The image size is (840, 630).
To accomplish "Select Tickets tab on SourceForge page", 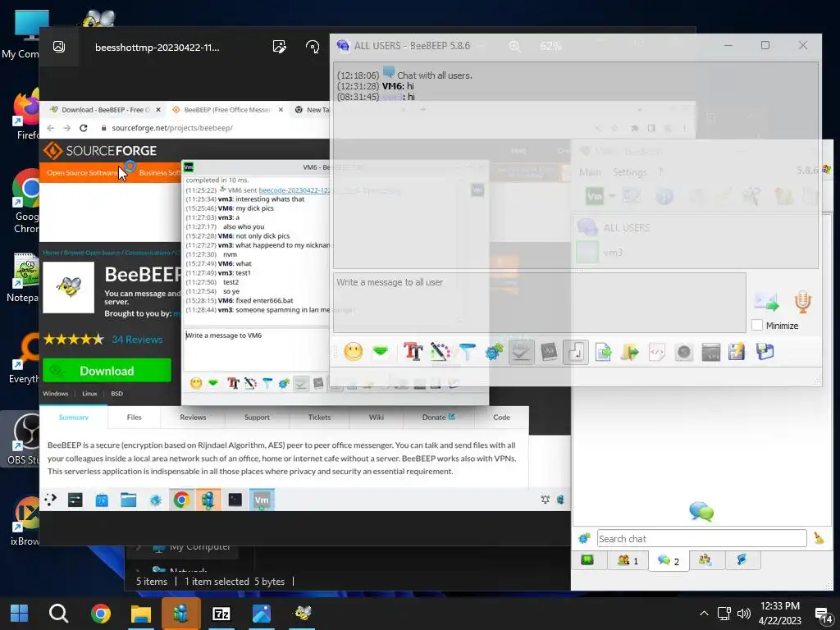I will coord(319,418).
